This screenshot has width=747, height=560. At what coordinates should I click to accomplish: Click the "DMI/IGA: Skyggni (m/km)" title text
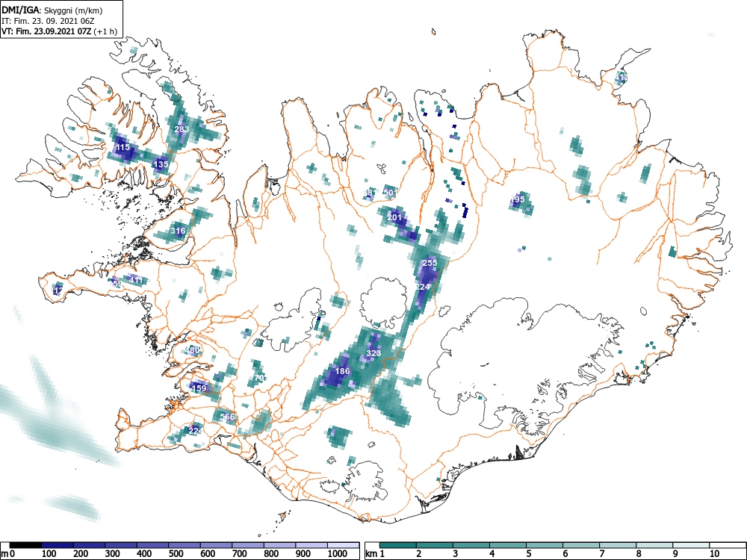[x=52, y=10]
